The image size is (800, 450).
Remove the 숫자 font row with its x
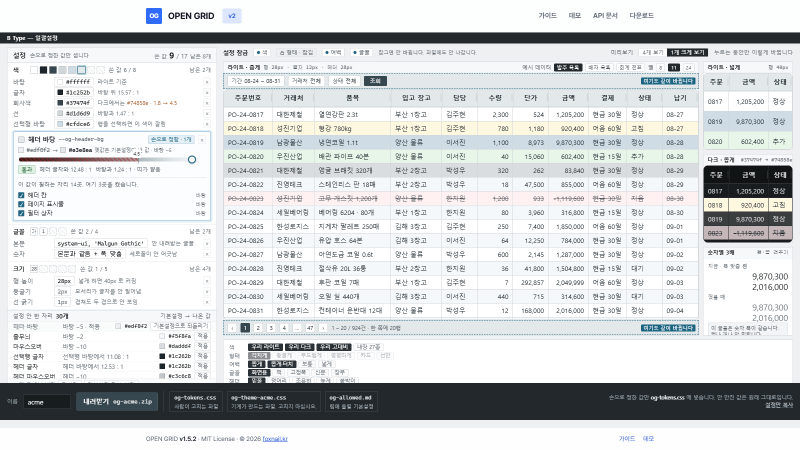[207, 254]
